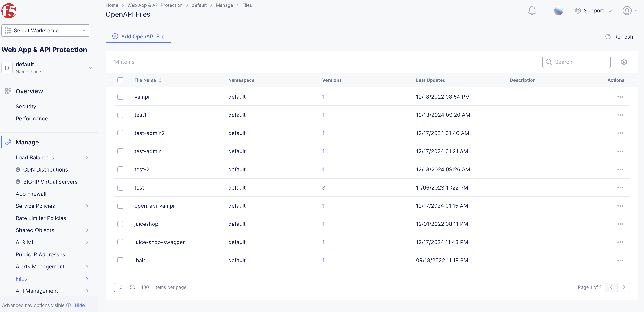Click the F5 logo
This screenshot has height=312, width=644.
[x=9, y=11]
